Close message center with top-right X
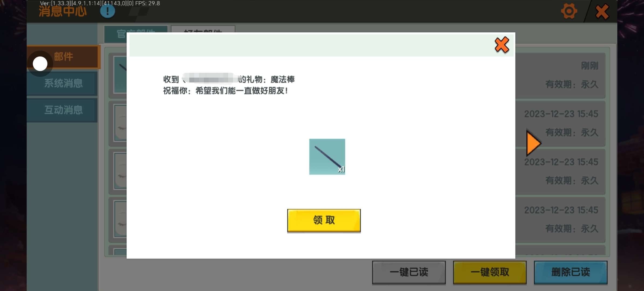The image size is (644, 291). pos(602,11)
